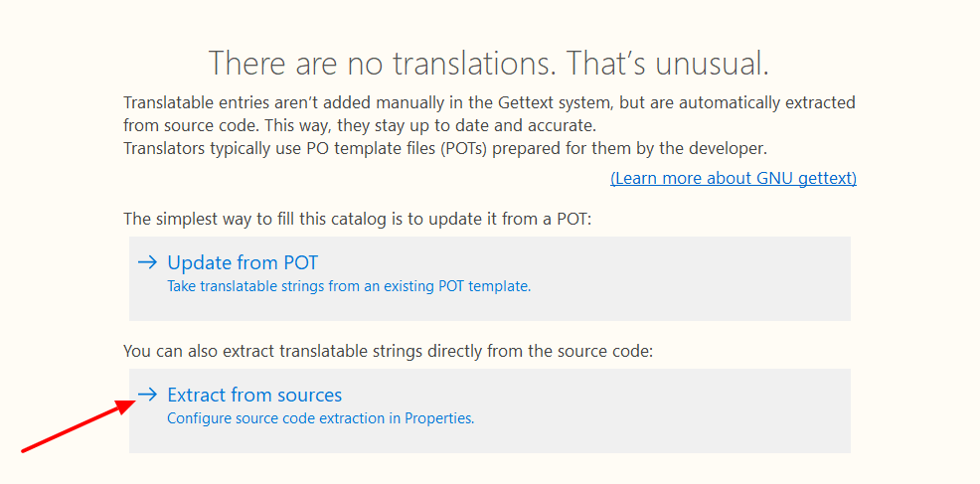Click the word Properties in the extraction description
Image resolution: width=980 pixels, height=484 pixels.
click(x=437, y=418)
